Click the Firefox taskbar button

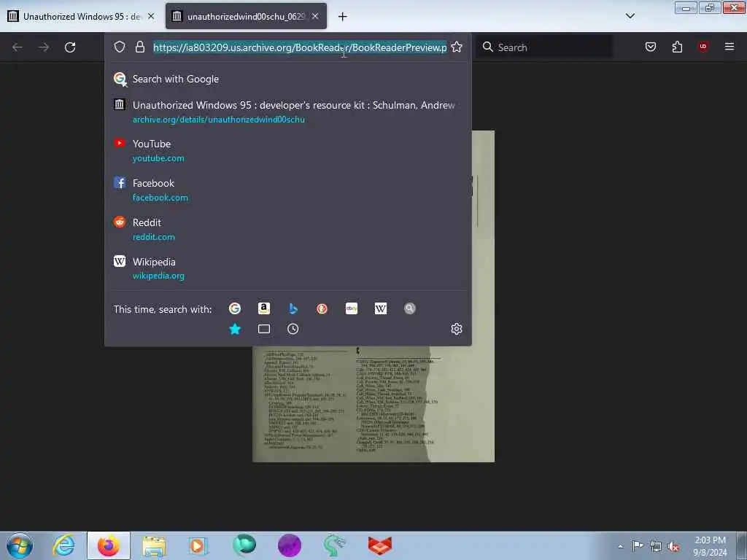(x=109, y=545)
